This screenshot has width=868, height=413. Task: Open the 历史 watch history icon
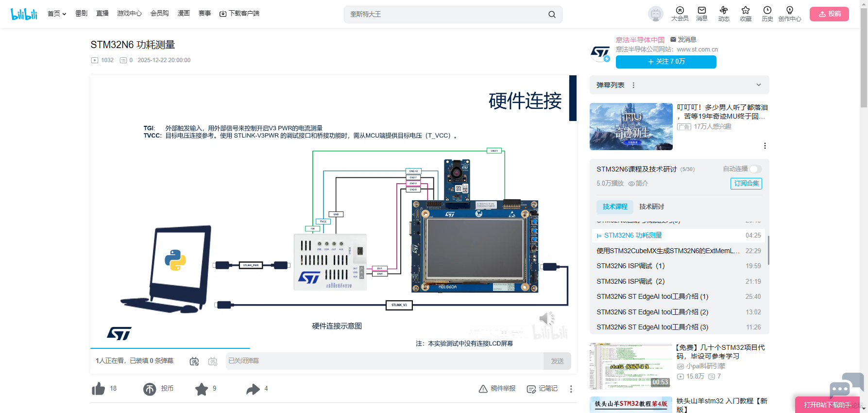point(767,14)
